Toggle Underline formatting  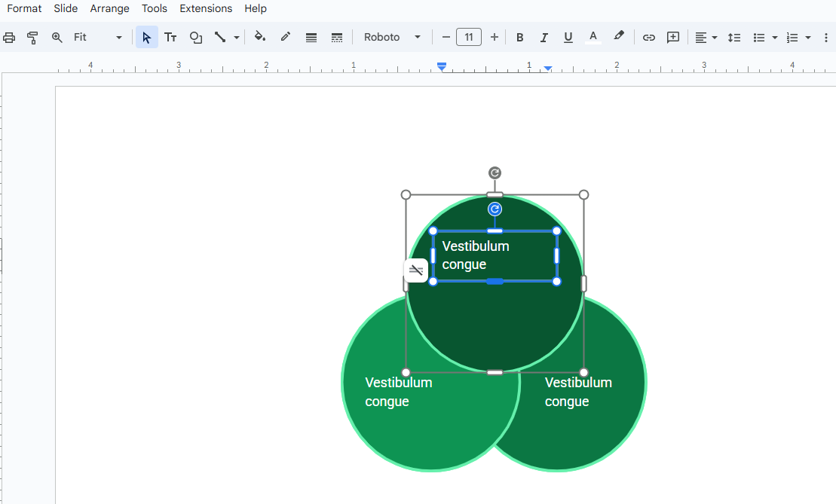568,37
